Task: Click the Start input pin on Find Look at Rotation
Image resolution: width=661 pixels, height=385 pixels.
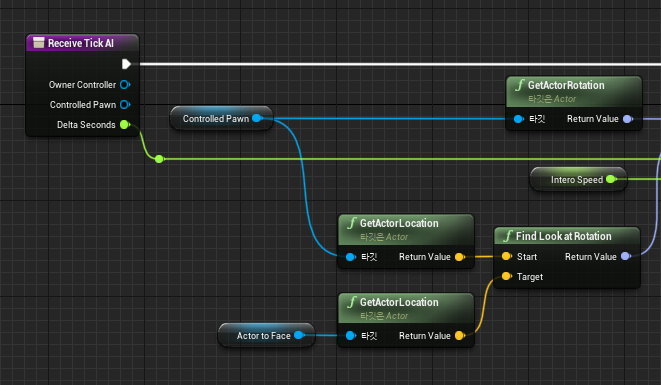Action: 506,256
